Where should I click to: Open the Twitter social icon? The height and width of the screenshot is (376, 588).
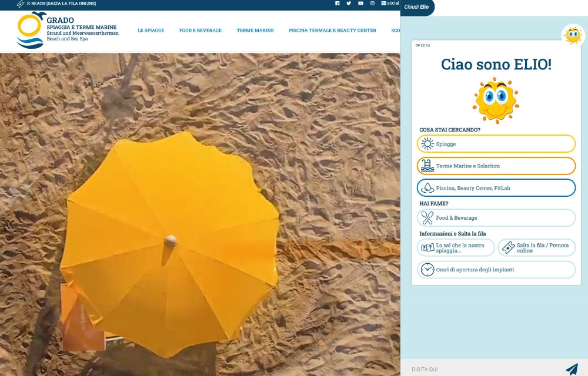pyautogui.click(x=349, y=4)
